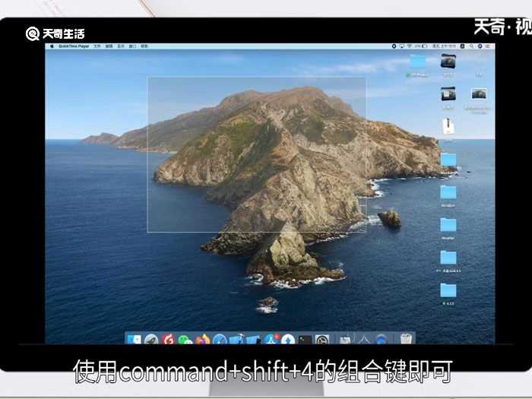Image resolution: width=532 pixels, height=399 pixels.
Task: Open the Trash in the dock
Action: pyautogui.click(x=406, y=340)
